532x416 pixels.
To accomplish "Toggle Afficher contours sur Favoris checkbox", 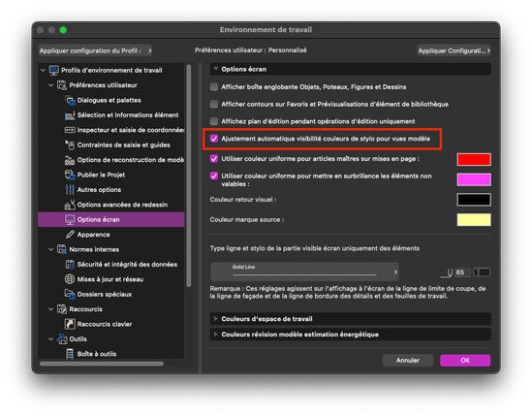I will (x=214, y=104).
